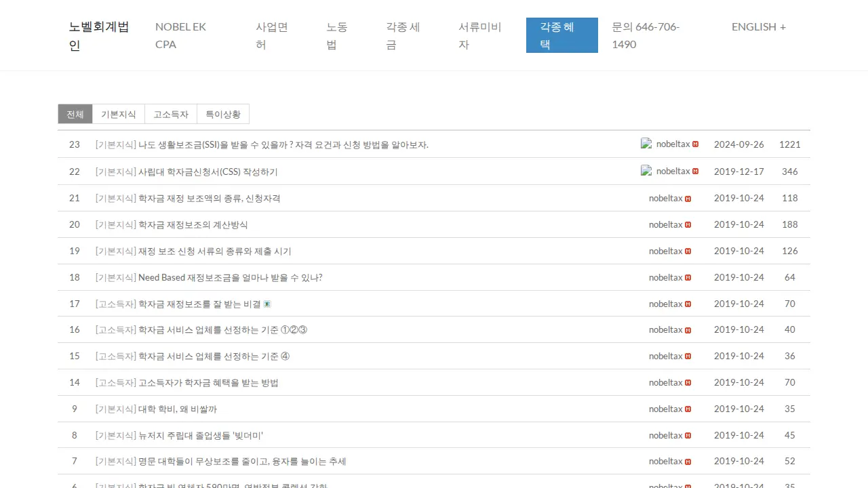This screenshot has height=488, width=868.
Task: Click the broken avatar image in row 23
Action: tap(646, 144)
